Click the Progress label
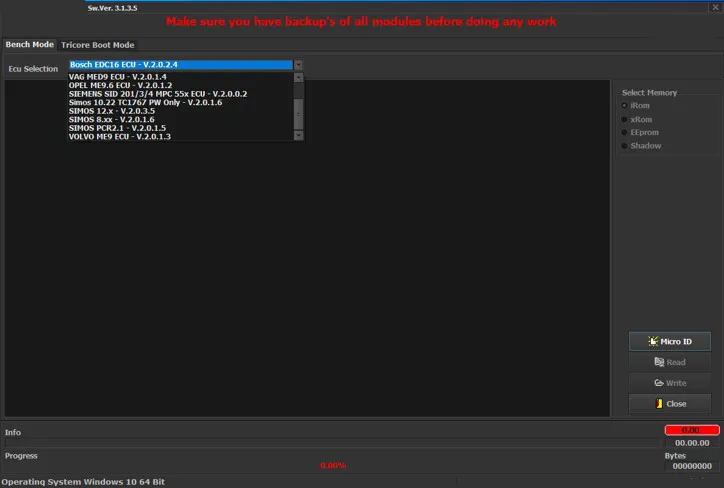Image resolution: width=724 pixels, height=488 pixels. coord(21,456)
